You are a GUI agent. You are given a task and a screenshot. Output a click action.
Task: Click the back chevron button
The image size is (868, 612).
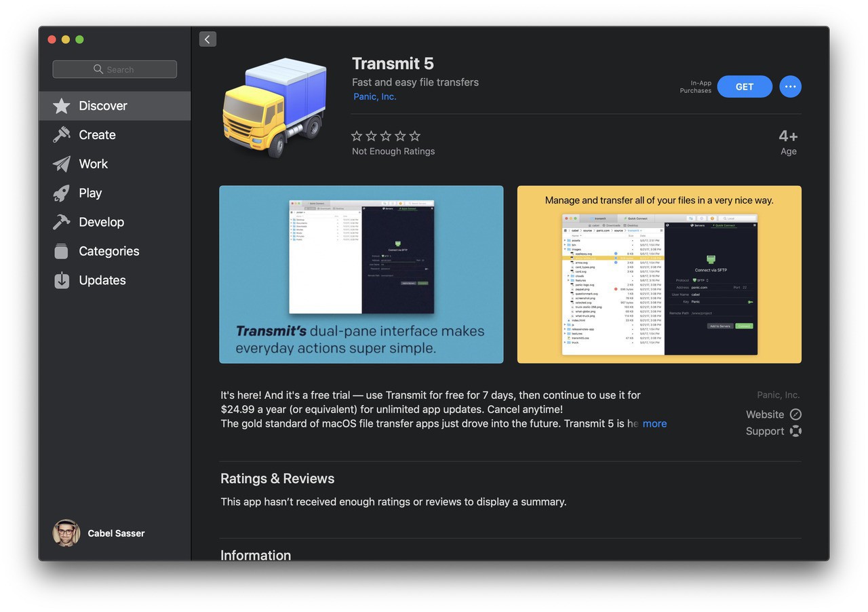click(208, 39)
